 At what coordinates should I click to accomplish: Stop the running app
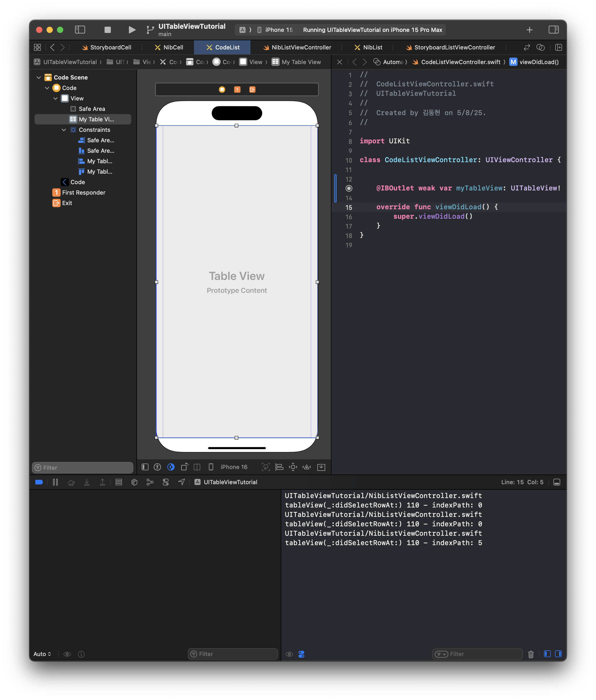[108, 30]
